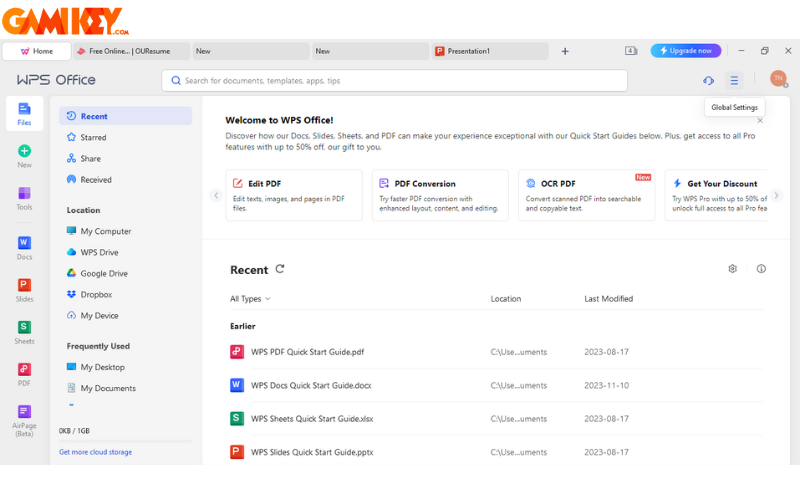Open WPS Sheets Quick Start Guide.xlsx
This screenshot has width=800, height=500.
point(496,419)
